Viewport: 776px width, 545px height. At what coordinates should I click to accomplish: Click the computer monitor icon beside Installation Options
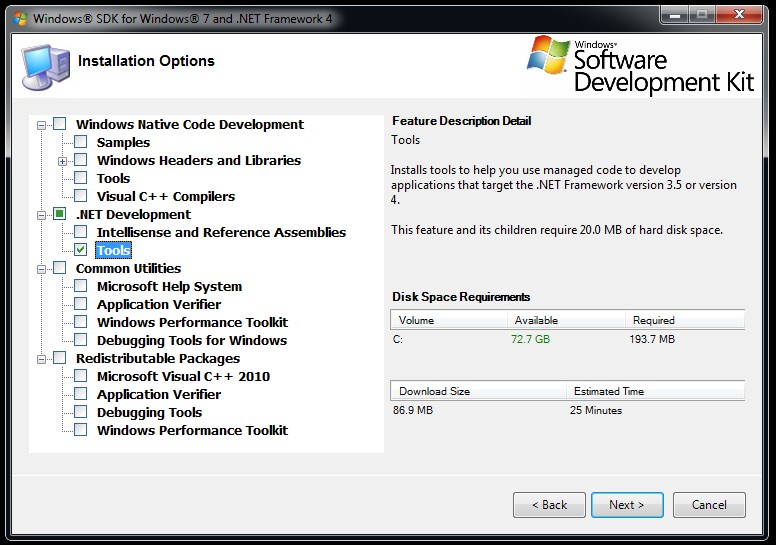(45, 67)
